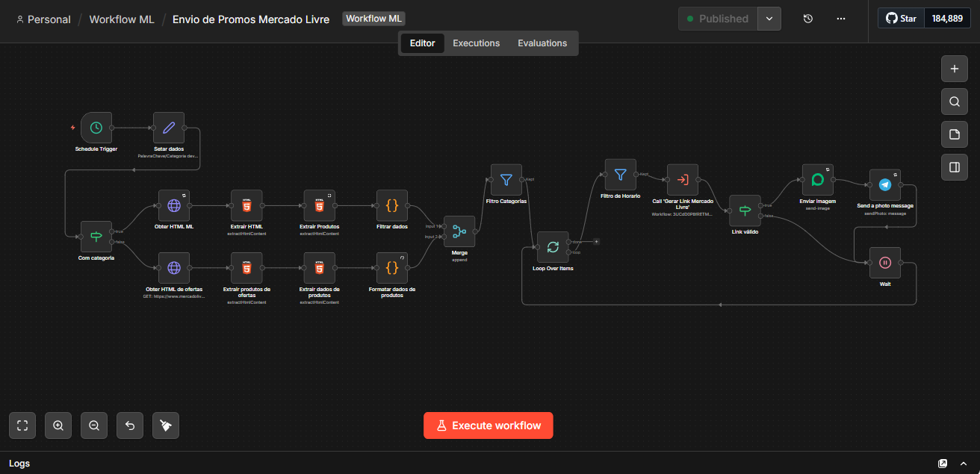Select the Merge node
Viewport: 980px width, 474px height.
point(459,232)
